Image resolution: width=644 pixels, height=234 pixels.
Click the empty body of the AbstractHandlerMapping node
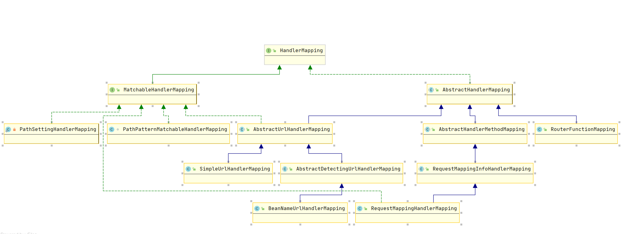click(x=470, y=99)
